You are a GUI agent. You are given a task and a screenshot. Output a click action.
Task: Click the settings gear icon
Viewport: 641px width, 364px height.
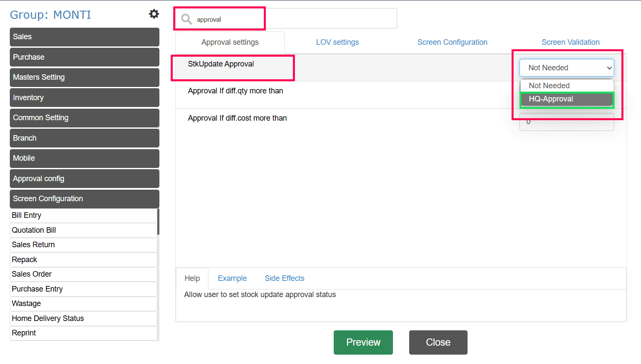pyautogui.click(x=154, y=14)
